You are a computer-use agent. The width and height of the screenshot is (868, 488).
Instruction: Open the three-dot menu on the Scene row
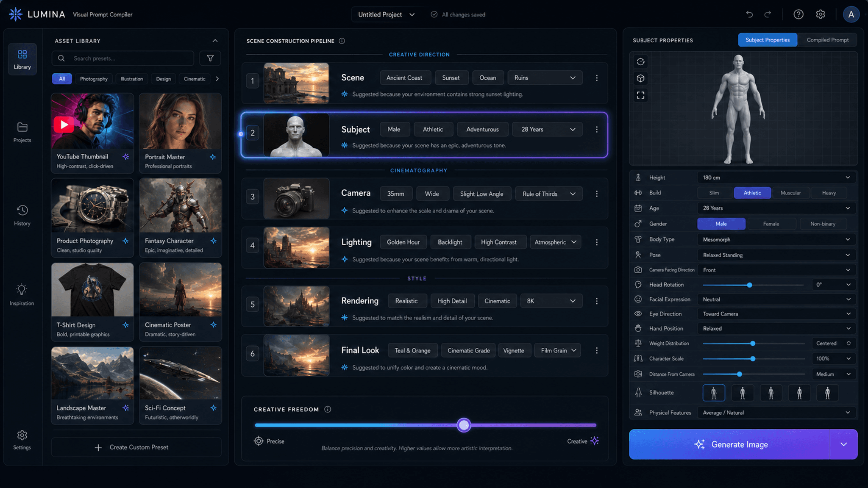[597, 78]
